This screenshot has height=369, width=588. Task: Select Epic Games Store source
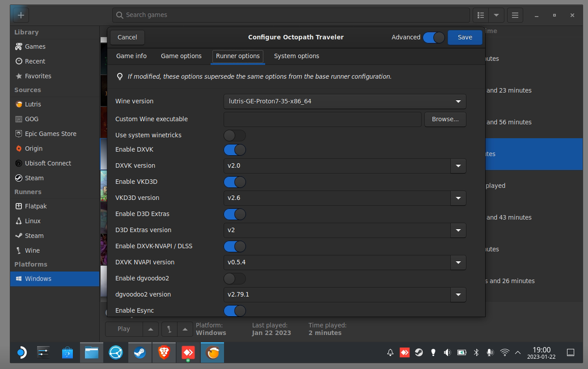[x=54, y=134]
